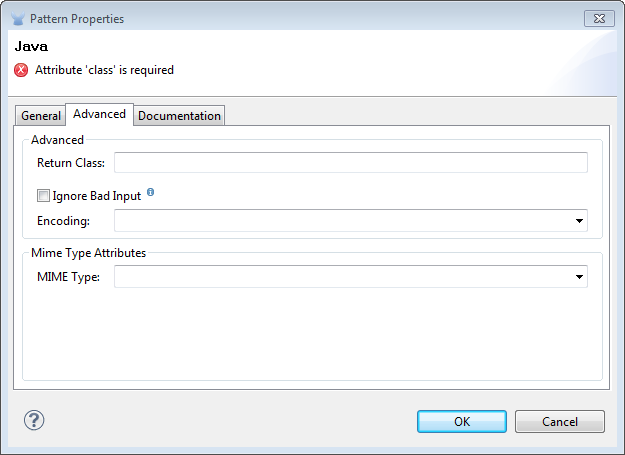Expand the Encoding dropdown arrow

(x=579, y=221)
